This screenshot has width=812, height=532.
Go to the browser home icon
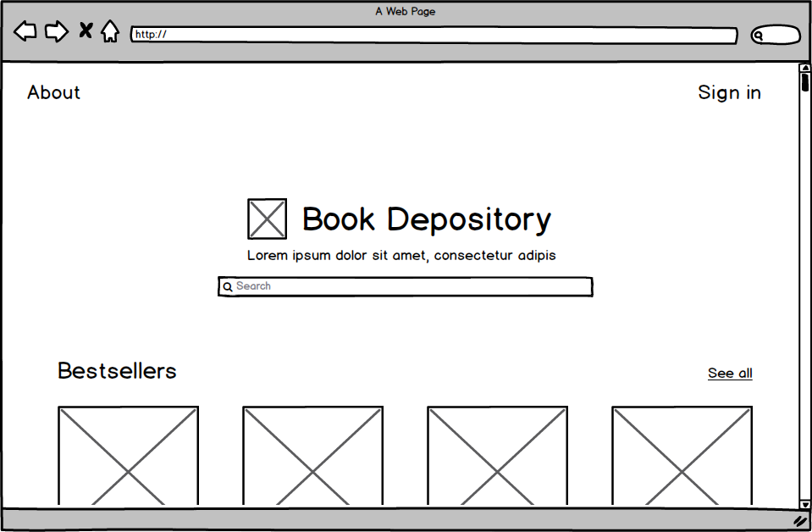[110, 31]
